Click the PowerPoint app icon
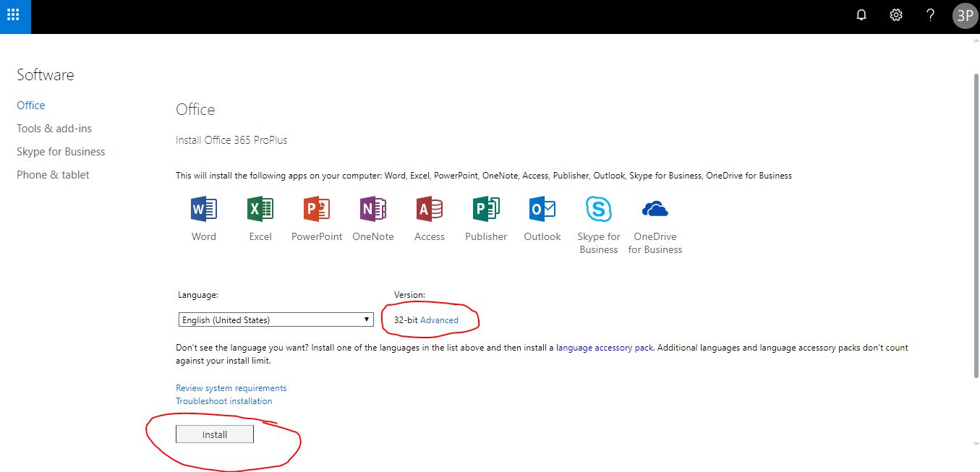The height and width of the screenshot is (472, 980). tap(316, 210)
